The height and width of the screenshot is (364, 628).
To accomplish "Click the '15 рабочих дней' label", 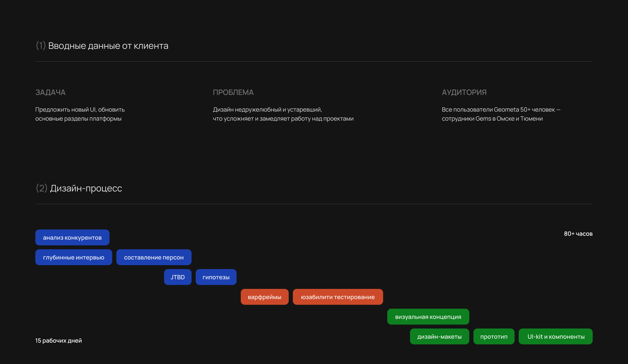I will coord(58,340).
